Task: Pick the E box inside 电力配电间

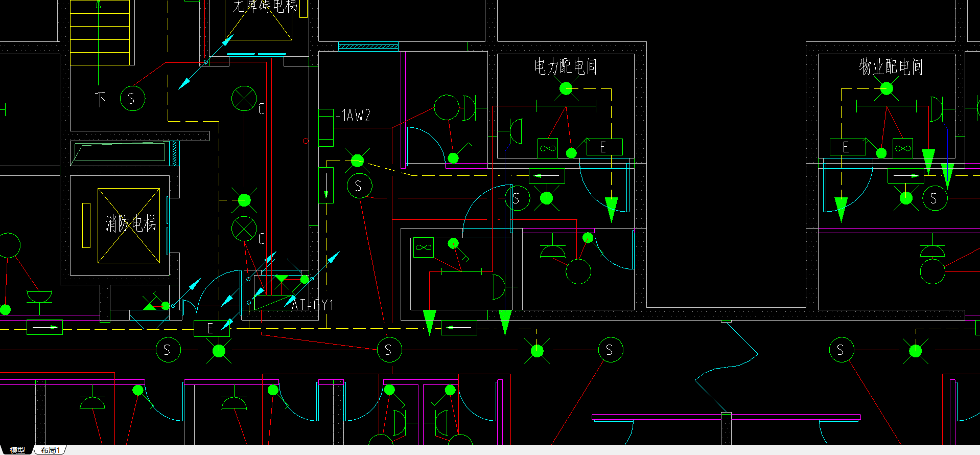Action: pyautogui.click(x=604, y=147)
